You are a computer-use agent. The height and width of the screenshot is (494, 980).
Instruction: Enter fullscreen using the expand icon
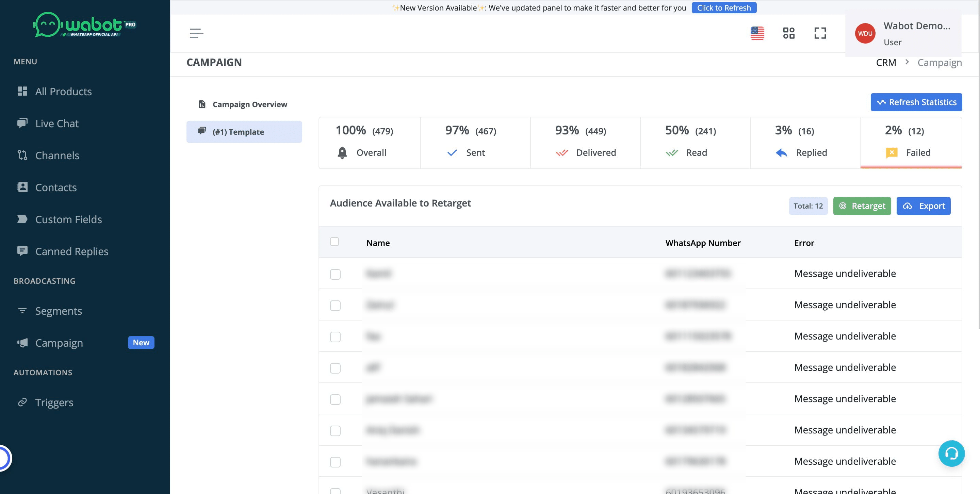pyautogui.click(x=820, y=33)
